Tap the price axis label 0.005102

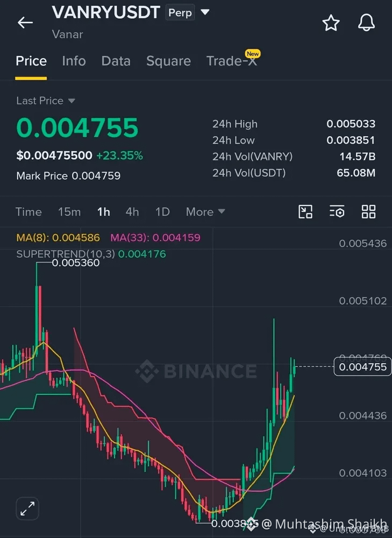click(363, 301)
